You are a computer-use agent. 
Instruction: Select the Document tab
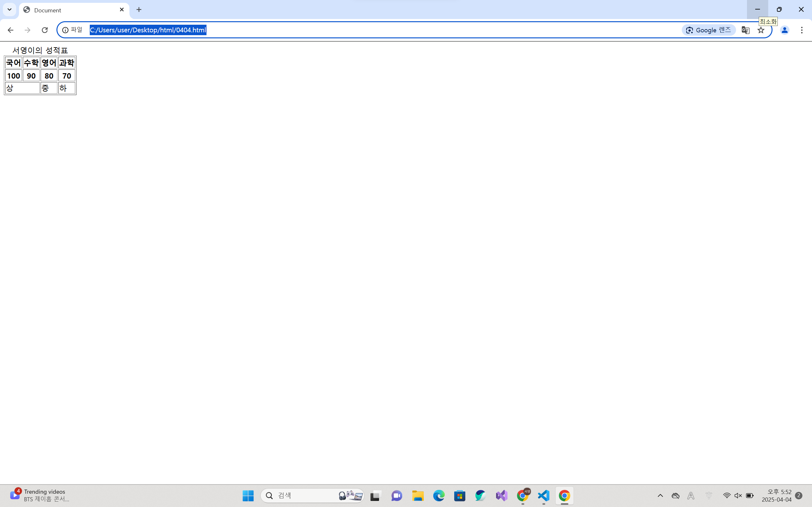pyautogui.click(x=67, y=10)
